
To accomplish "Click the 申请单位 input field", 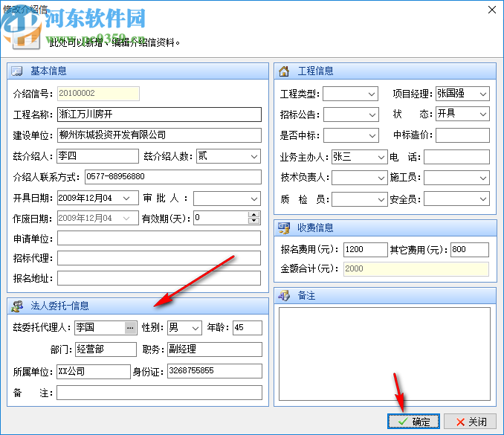I will (159, 238).
